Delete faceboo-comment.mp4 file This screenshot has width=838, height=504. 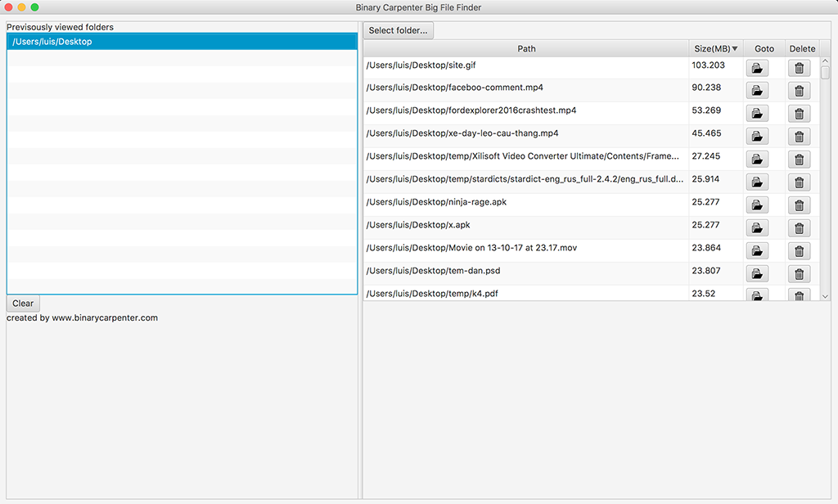click(799, 91)
